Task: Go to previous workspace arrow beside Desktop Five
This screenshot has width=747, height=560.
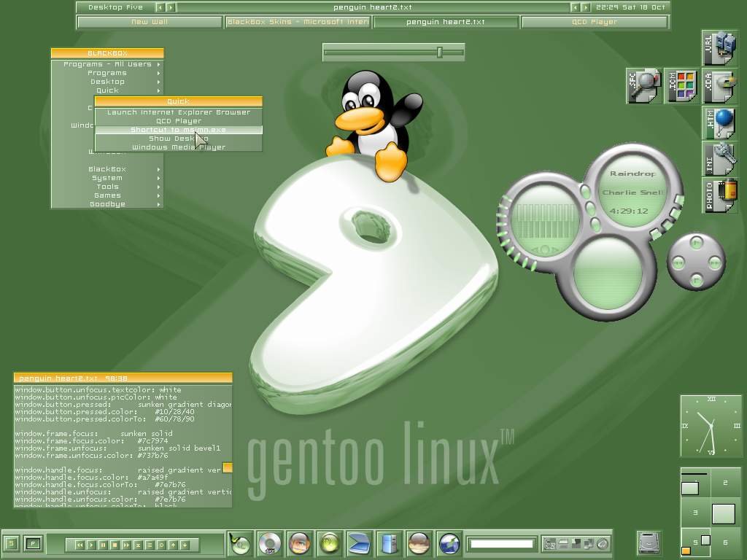Action: click(x=160, y=7)
